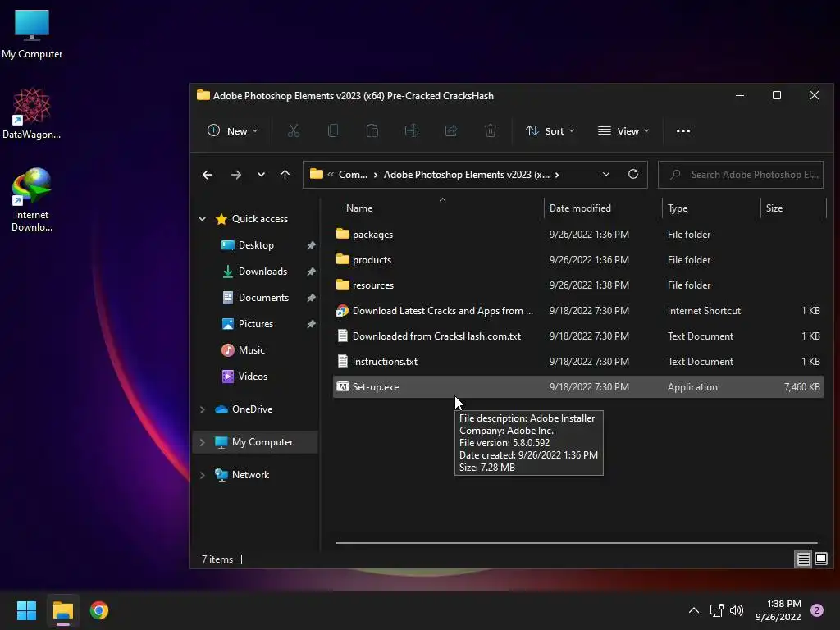The height and width of the screenshot is (630, 840).
Task: Open the notification count badge
Action: tap(817, 610)
